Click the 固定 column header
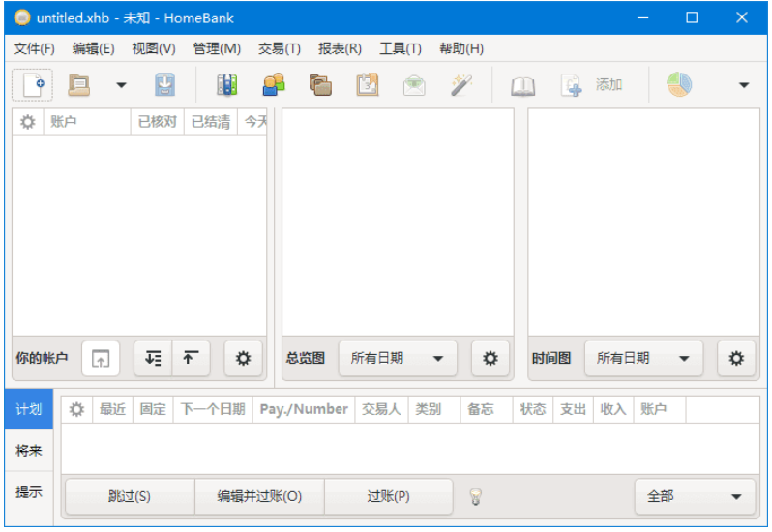Viewport: 772px width, 532px height. [153, 409]
